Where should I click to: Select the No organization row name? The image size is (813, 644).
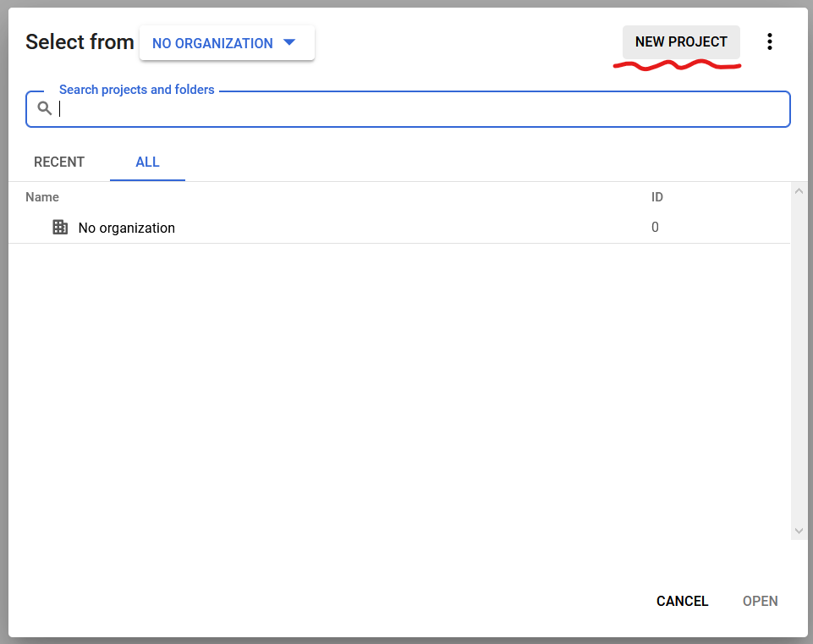point(126,228)
